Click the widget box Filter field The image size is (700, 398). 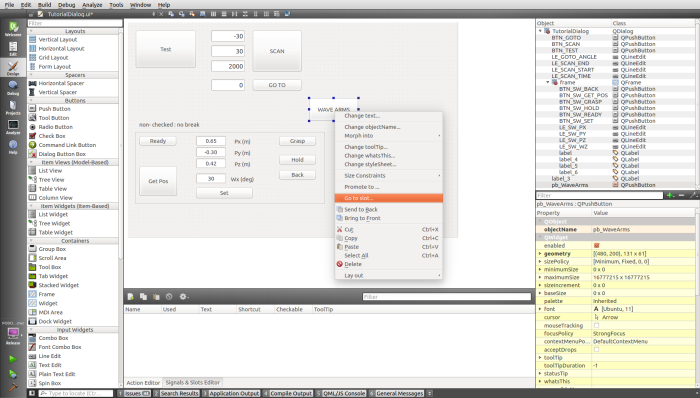click(x=75, y=23)
